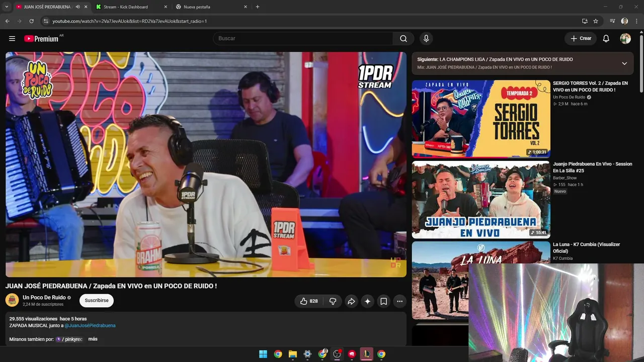The height and width of the screenshot is (362, 644).
Task: Open the Sergio Torres Vol 2 thumbnail
Action: point(481,119)
